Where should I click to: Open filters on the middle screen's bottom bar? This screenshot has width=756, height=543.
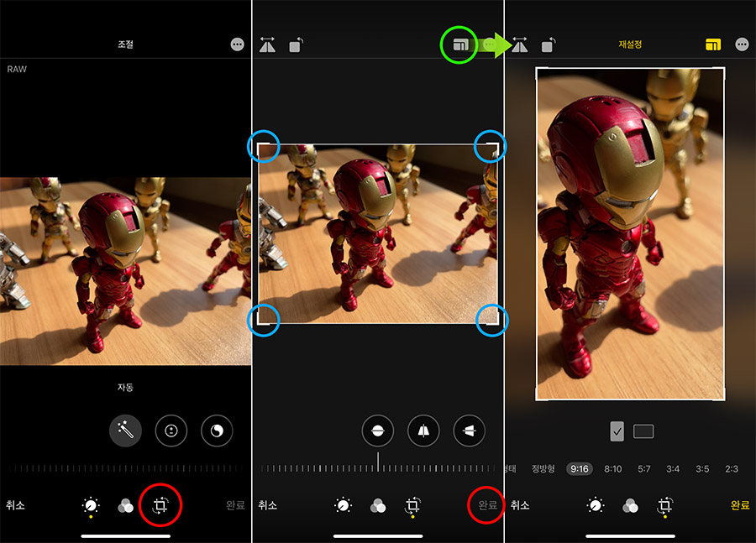(x=378, y=506)
